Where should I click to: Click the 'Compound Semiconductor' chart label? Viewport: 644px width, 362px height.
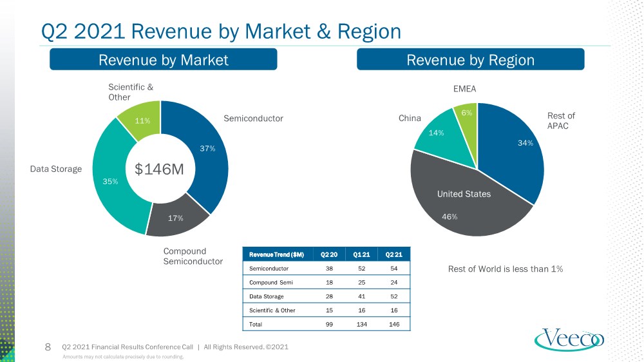pyautogui.click(x=193, y=256)
